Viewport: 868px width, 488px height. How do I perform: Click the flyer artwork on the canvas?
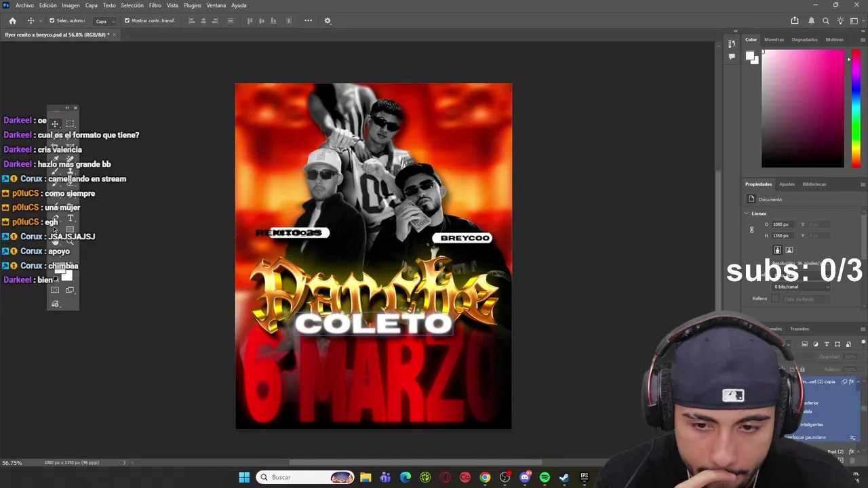click(374, 256)
